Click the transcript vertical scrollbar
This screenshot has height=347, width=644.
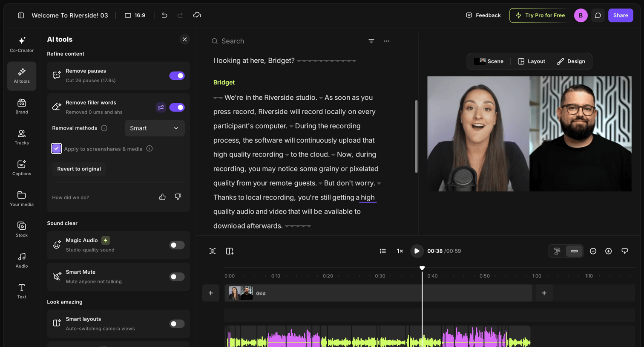[x=416, y=136]
